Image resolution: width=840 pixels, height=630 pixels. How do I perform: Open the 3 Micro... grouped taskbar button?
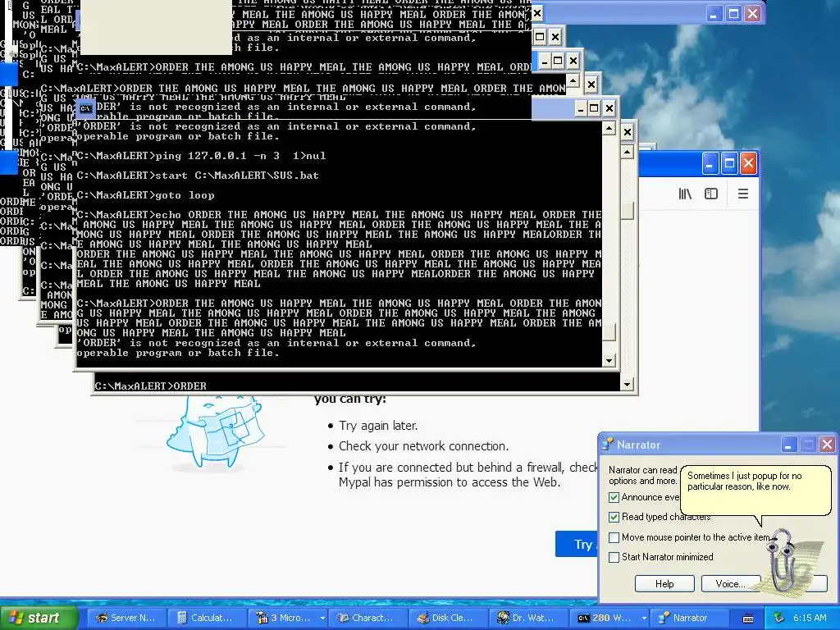pos(282,618)
